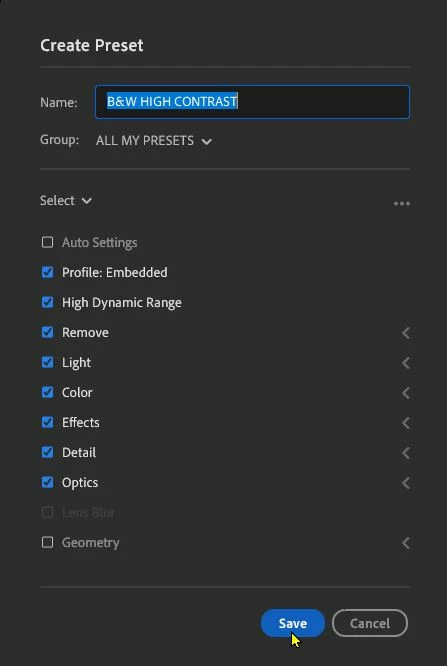
Task: Uncheck the Light checkbox
Action: pyautogui.click(x=47, y=362)
